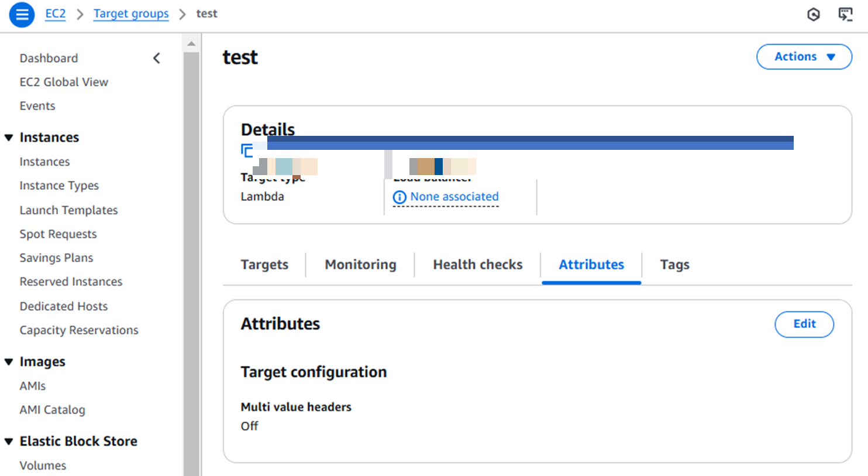868x476 pixels.
Task: Click the None associated load balancer link
Action: pyautogui.click(x=454, y=197)
